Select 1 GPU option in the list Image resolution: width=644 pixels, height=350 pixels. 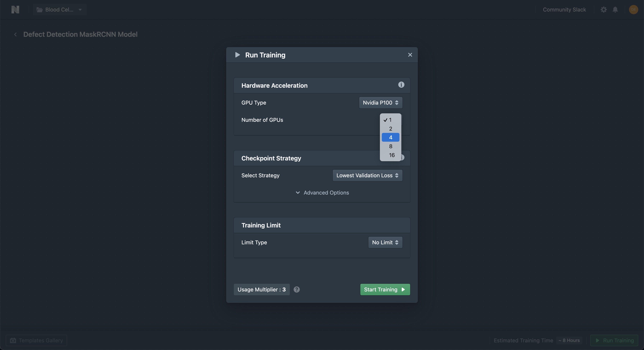390,120
